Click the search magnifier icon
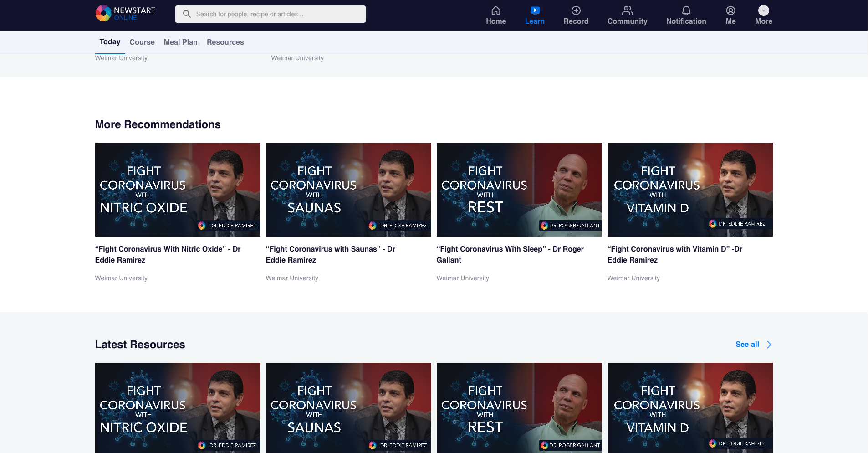Screen dimensions: 868x453 [x=187, y=14]
